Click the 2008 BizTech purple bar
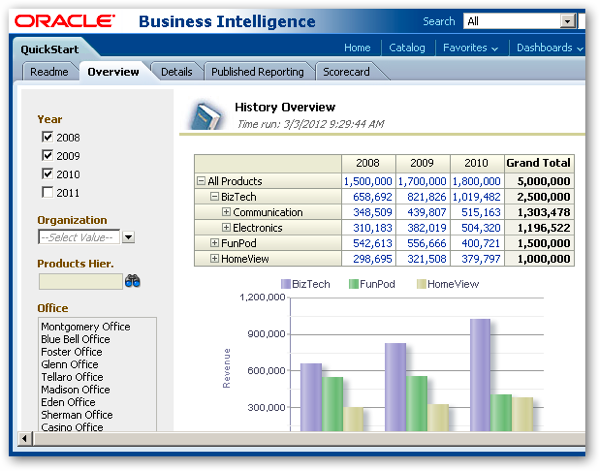The height and width of the screenshot is (471, 600). click(311, 397)
